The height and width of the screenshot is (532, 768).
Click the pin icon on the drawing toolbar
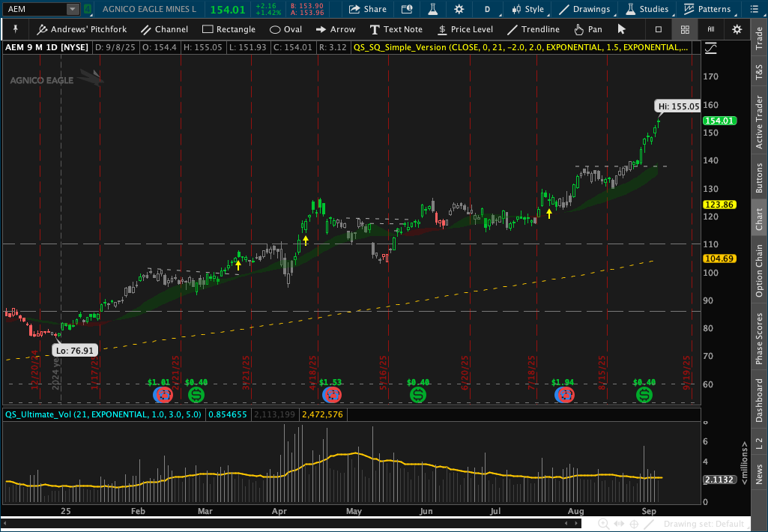[15, 29]
